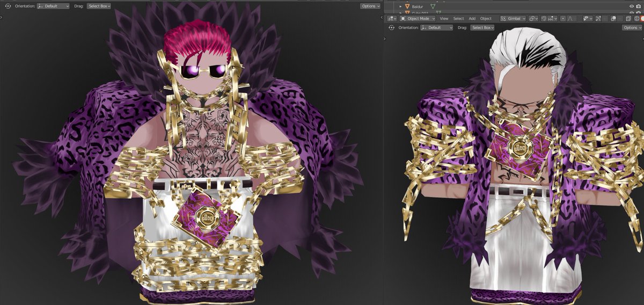Image resolution: width=644 pixels, height=305 pixels.
Task: Open Options popover in left viewport
Action: (x=370, y=6)
